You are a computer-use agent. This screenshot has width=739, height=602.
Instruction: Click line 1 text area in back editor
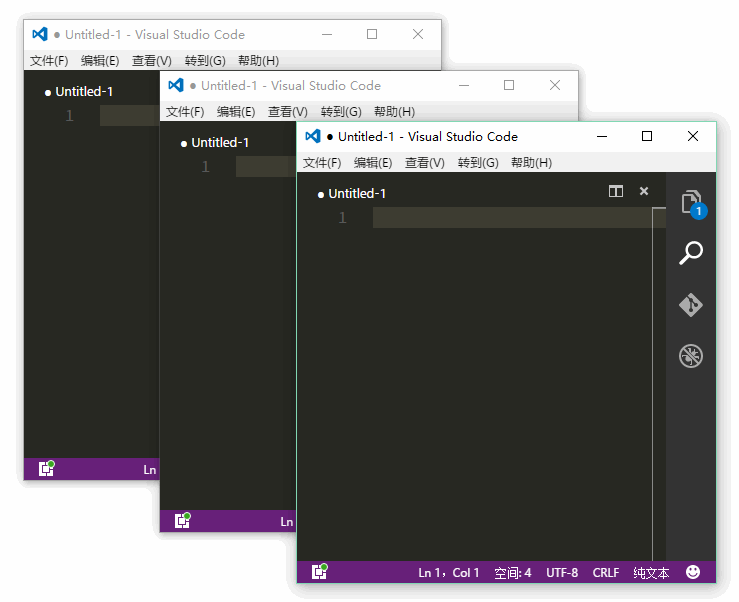coord(130,115)
